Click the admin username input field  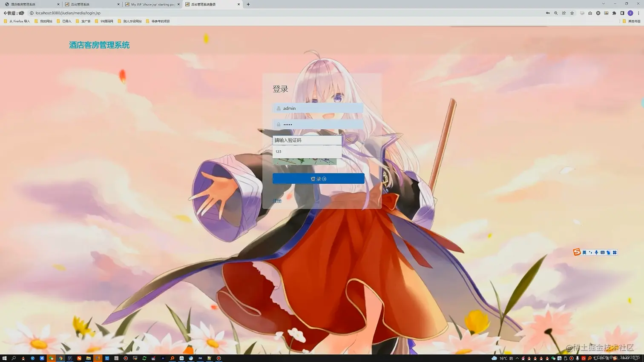[x=318, y=108]
